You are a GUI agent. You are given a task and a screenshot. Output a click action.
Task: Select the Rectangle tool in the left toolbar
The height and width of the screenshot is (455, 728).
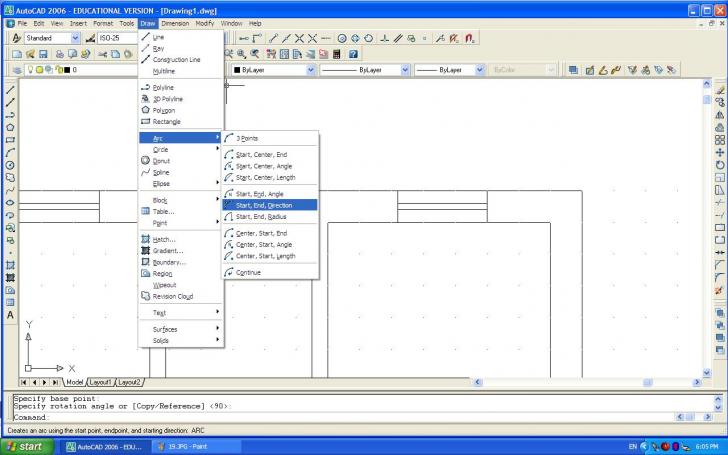pyautogui.click(x=10, y=140)
